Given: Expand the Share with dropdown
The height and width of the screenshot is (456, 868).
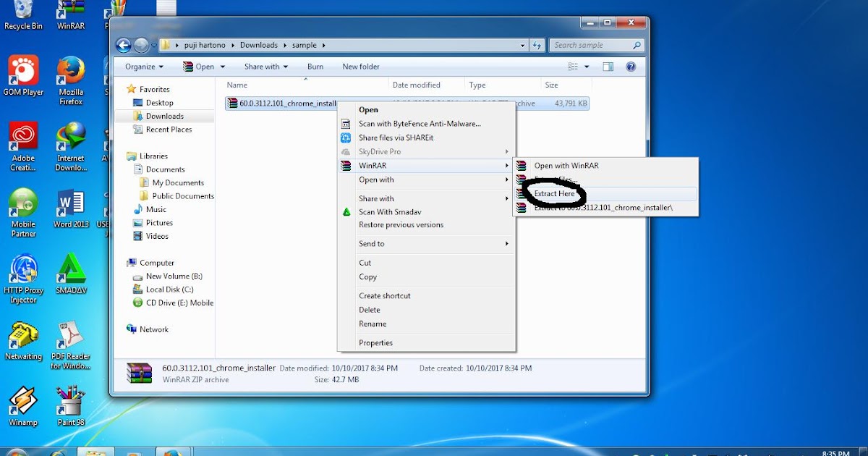Looking at the screenshot, I should 265,66.
